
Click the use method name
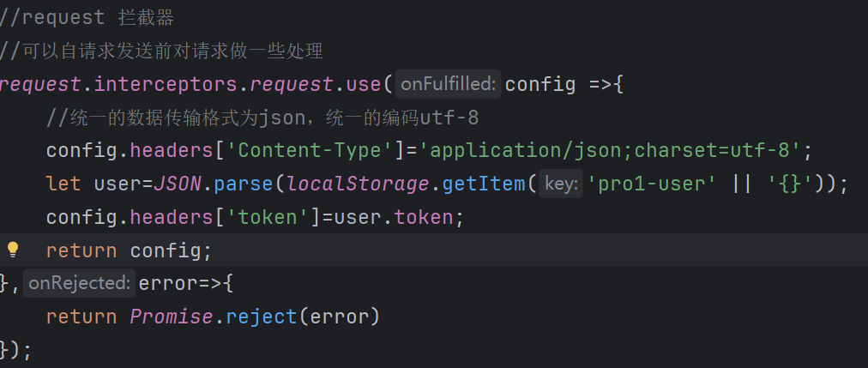[x=363, y=84]
